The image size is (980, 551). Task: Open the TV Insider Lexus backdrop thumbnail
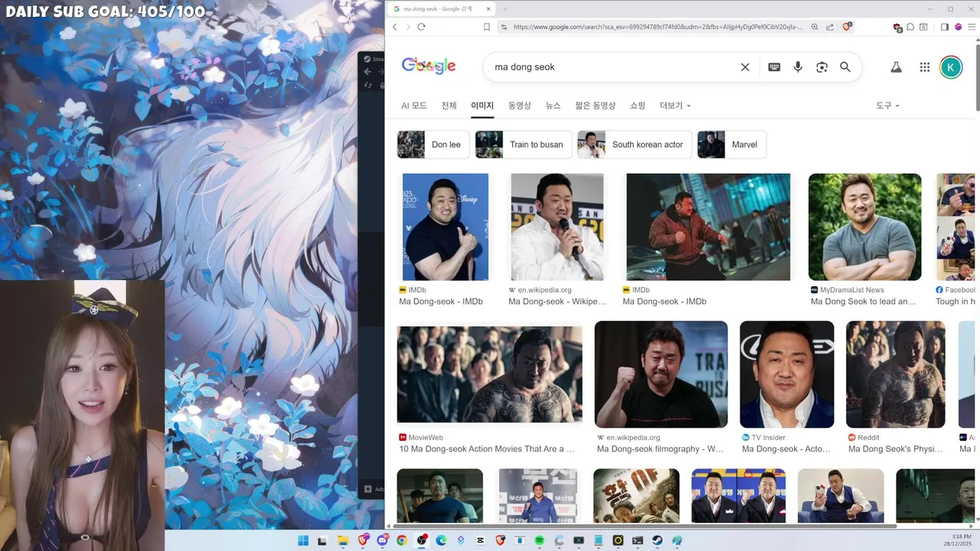787,374
